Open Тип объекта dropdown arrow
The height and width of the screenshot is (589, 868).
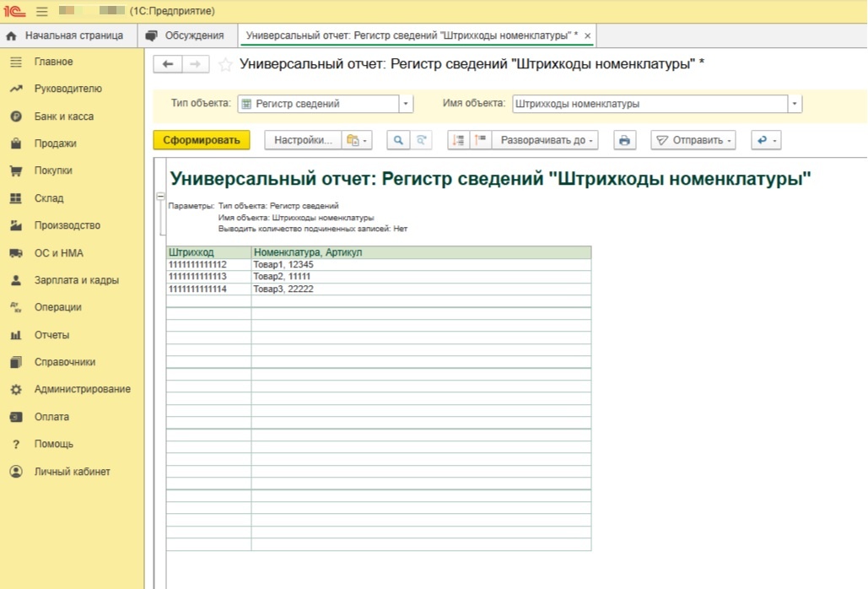[x=406, y=104]
